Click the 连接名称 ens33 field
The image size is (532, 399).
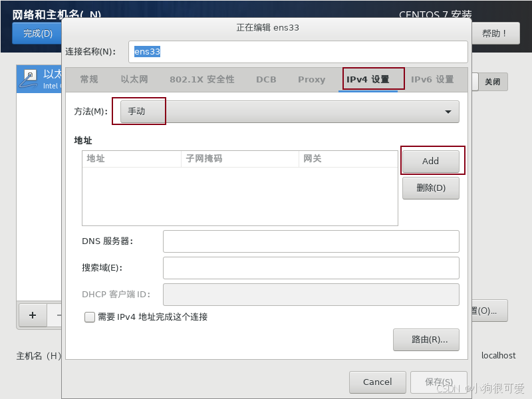298,52
